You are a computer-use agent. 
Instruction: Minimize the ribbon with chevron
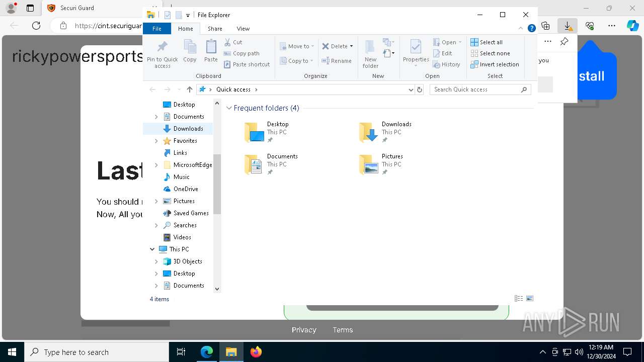point(521,29)
